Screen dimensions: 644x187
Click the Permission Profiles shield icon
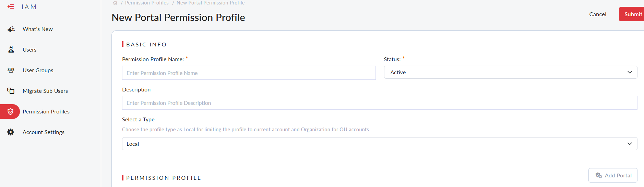pos(11,111)
